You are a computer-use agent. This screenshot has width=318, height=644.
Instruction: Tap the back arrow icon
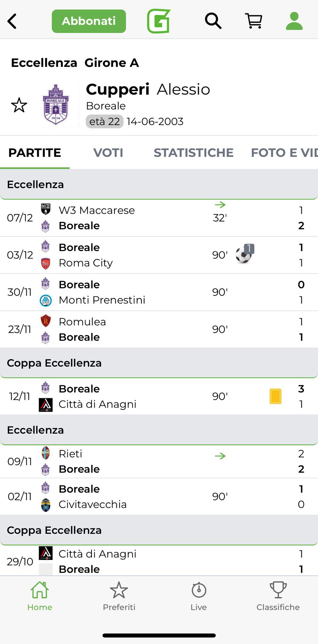[x=12, y=21]
